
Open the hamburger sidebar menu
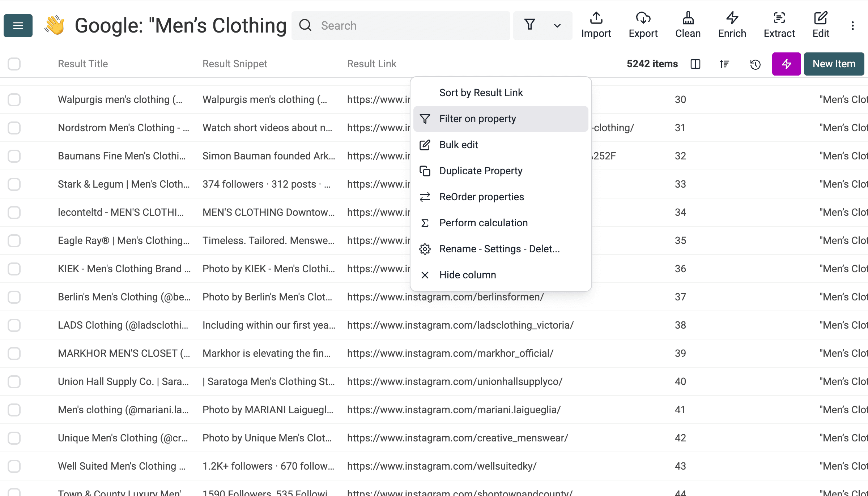(x=18, y=26)
